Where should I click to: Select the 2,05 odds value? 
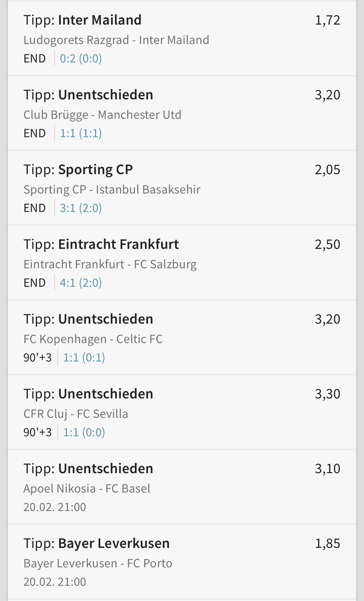coord(327,170)
